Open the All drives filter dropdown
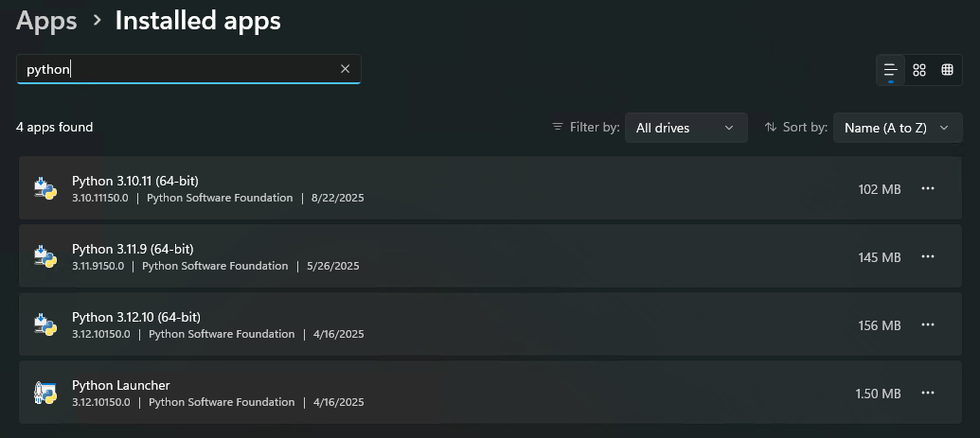Image resolution: width=980 pixels, height=438 pixels. (x=686, y=128)
